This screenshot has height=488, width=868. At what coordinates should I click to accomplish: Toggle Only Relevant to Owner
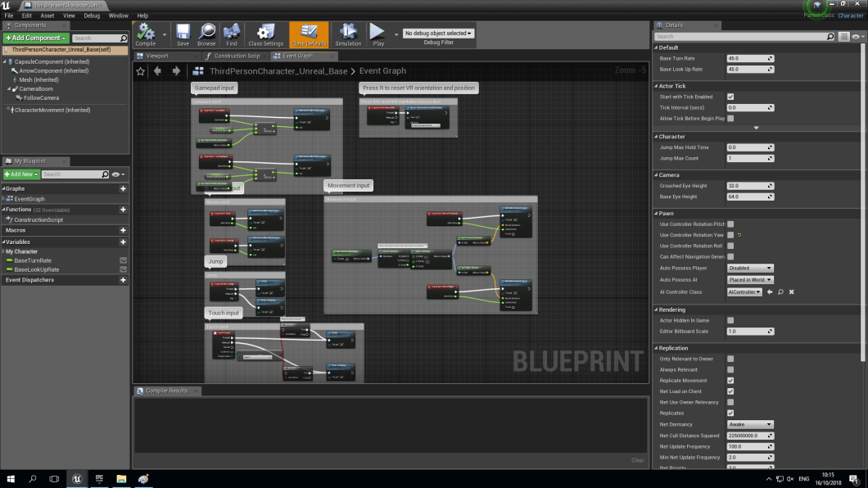(730, 359)
